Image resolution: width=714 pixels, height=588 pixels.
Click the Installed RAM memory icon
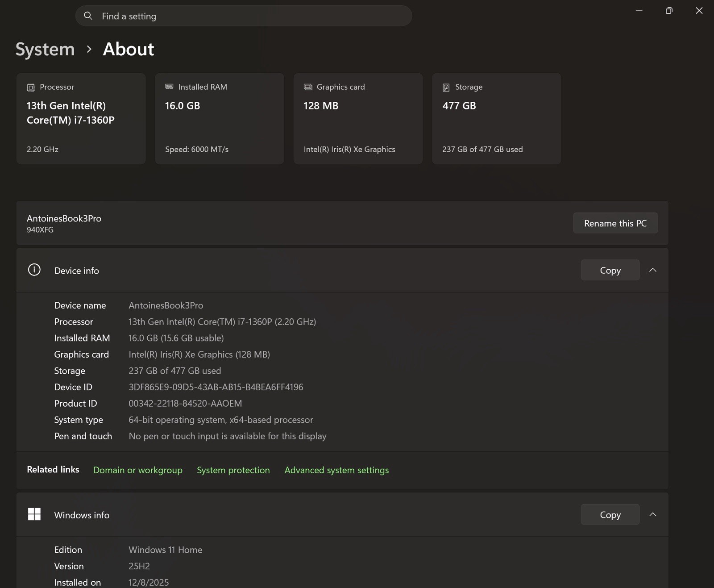point(169,87)
